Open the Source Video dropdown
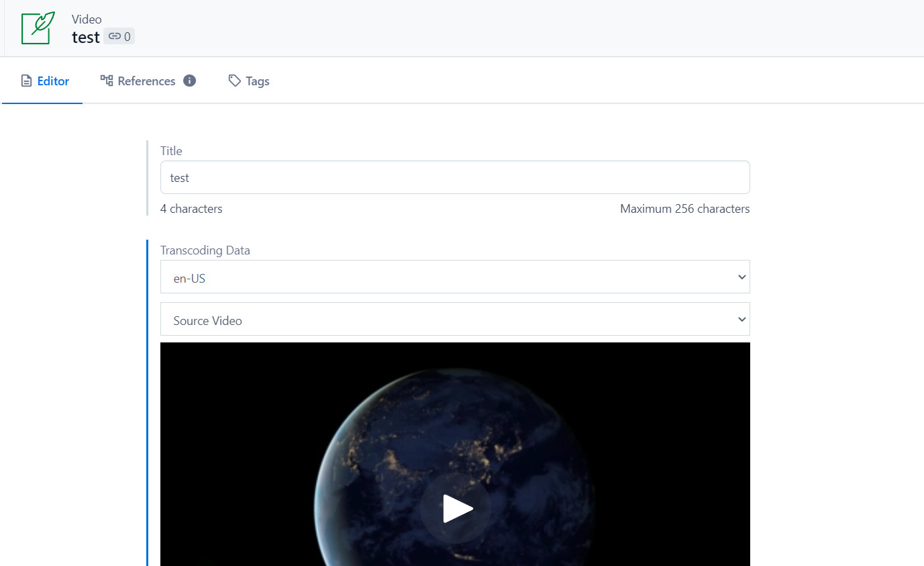Viewport: 924px width, 566px height. point(455,319)
